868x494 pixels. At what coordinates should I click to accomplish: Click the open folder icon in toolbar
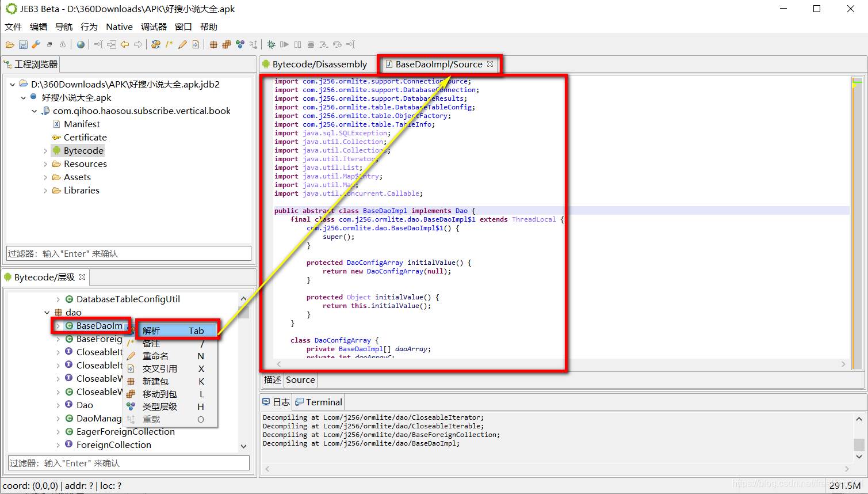[10, 44]
